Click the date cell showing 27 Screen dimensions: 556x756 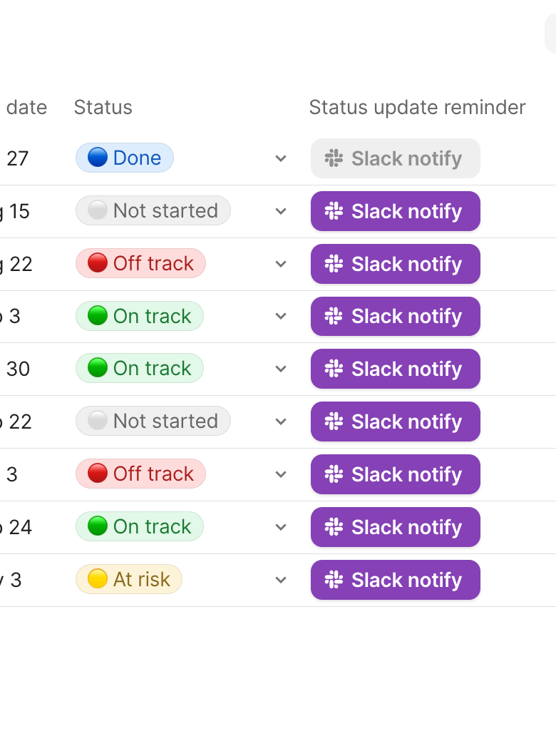coord(18,158)
